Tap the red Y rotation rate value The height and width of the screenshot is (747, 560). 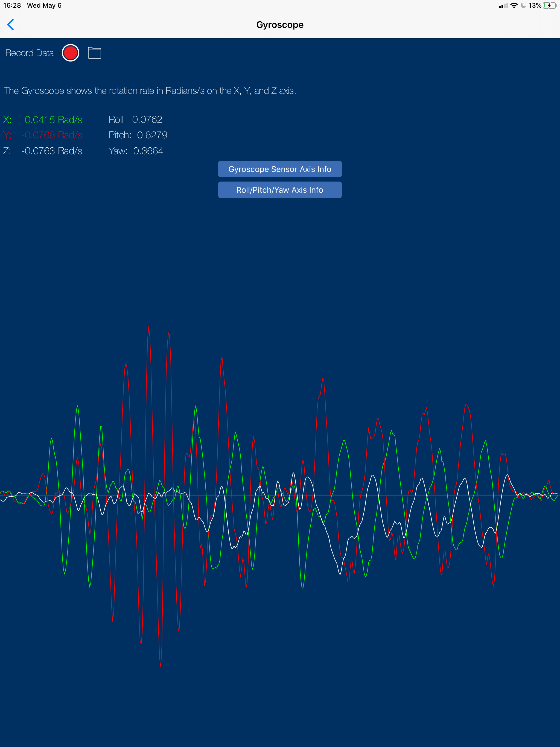click(52, 135)
